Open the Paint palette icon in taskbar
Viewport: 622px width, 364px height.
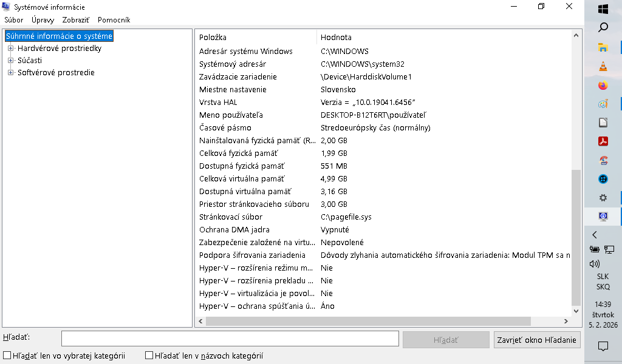tap(603, 104)
